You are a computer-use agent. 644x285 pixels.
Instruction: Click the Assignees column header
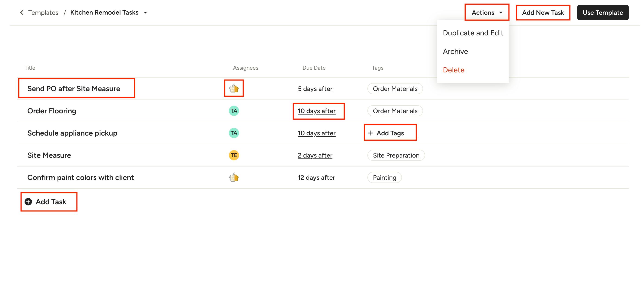coord(246,68)
